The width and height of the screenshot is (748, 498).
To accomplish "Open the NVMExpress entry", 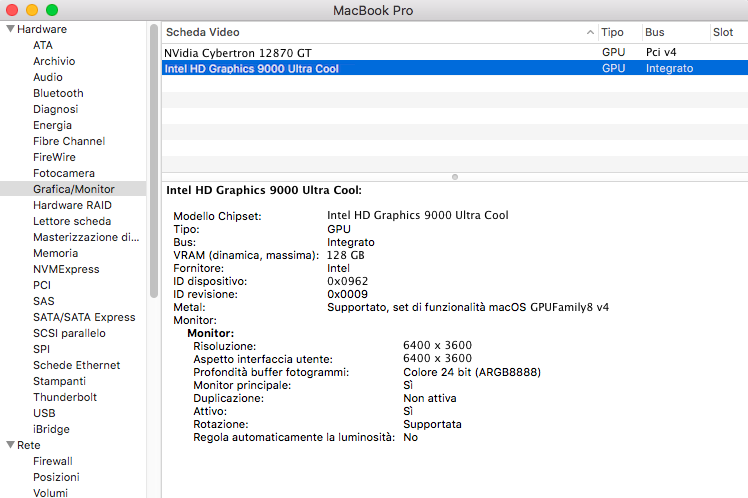I will 66,269.
